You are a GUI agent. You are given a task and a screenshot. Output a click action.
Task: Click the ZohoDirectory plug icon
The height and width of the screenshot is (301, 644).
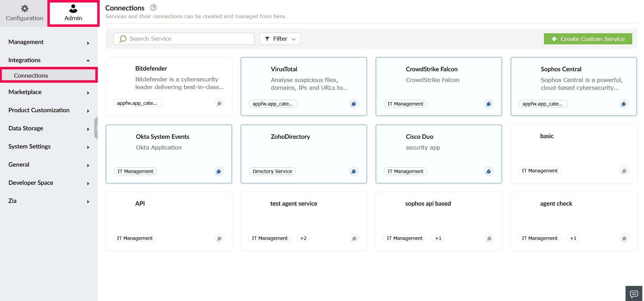point(354,171)
